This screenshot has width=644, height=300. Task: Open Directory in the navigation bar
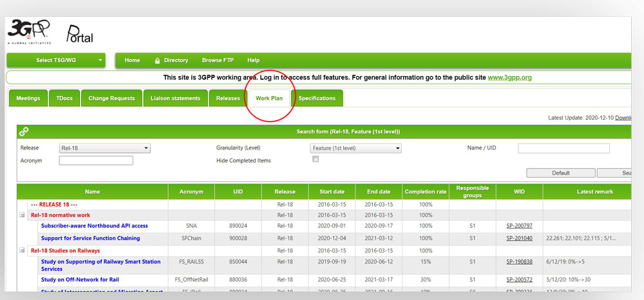tap(176, 61)
